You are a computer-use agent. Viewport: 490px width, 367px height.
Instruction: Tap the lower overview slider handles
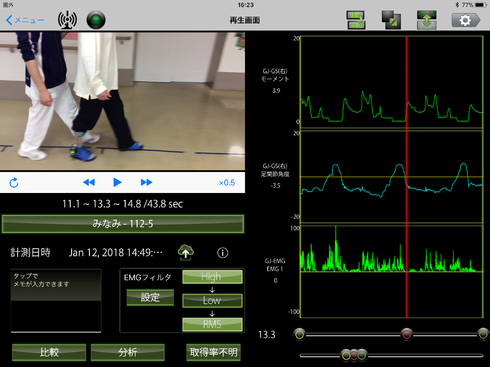[354, 355]
